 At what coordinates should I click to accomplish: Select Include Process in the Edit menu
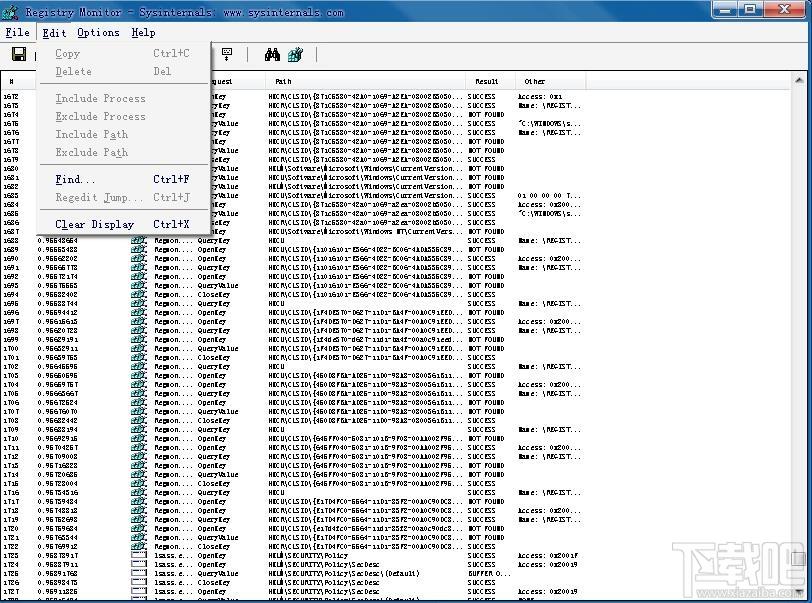100,98
